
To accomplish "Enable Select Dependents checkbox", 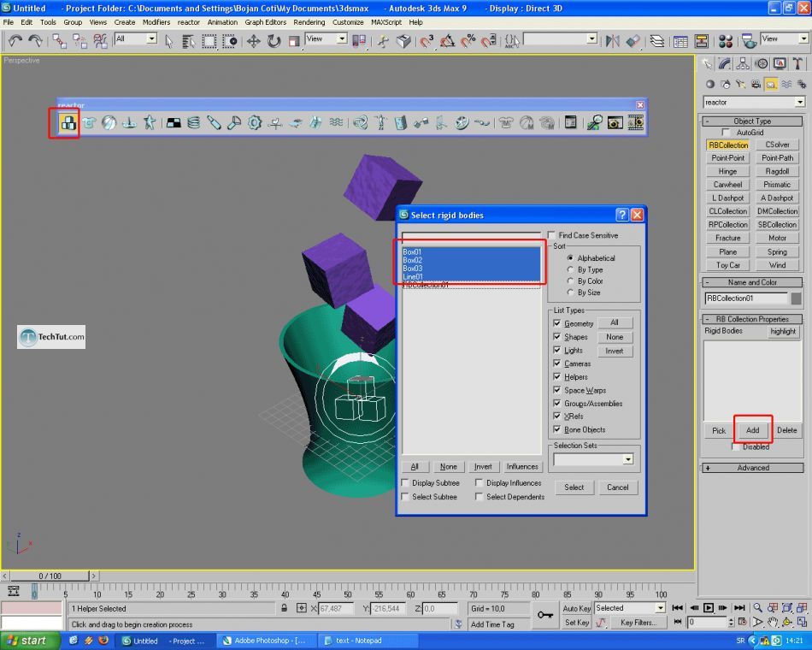I will pos(480,497).
